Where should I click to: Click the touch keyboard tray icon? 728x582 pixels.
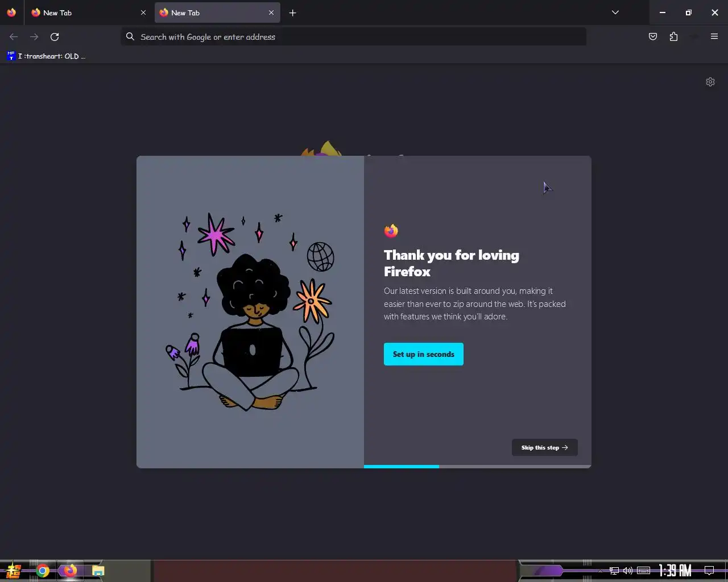643,571
